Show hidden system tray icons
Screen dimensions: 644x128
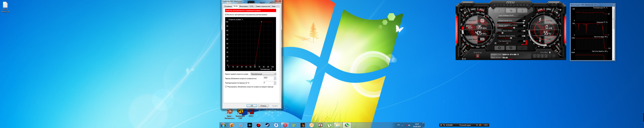402,125
